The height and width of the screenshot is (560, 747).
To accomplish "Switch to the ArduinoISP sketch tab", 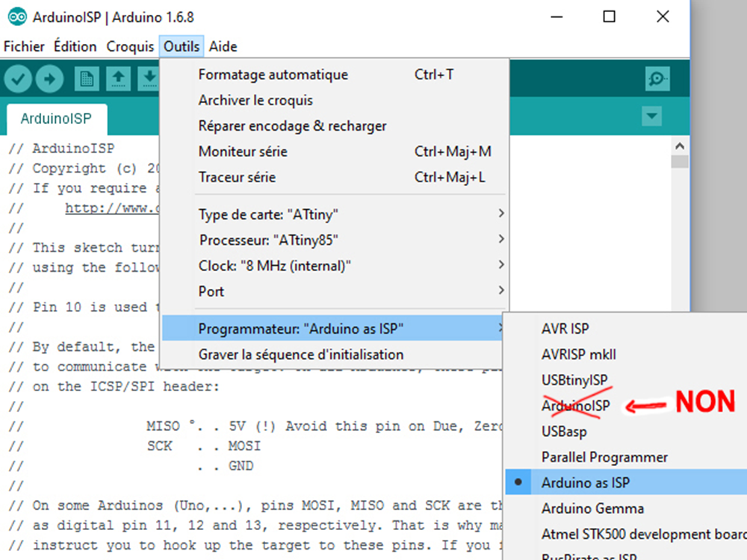I will pyautogui.click(x=56, y=119).
